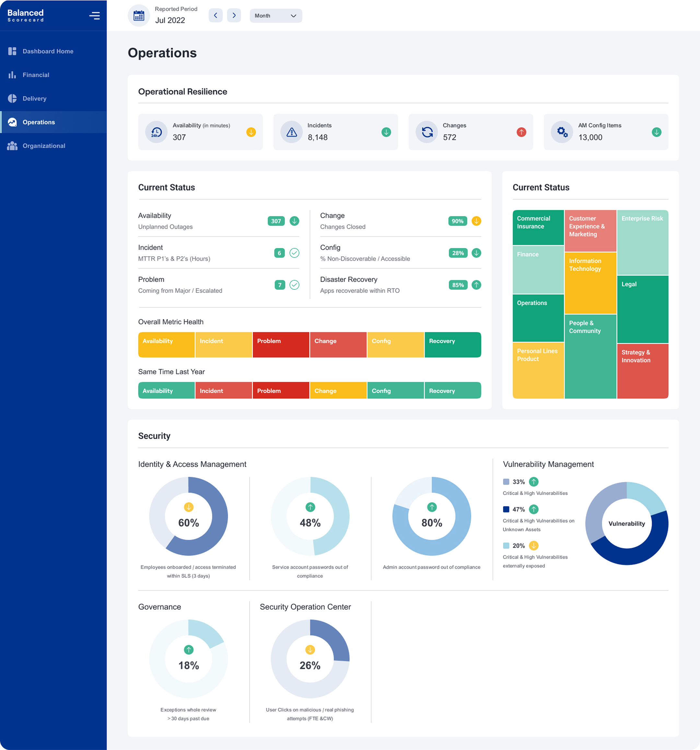Click green down arrow on AM Config Items

657,132
